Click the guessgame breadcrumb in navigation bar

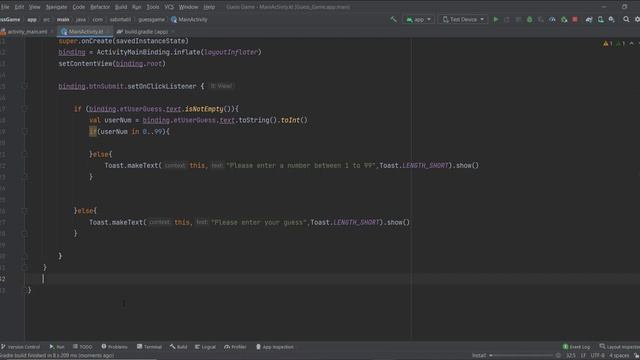pos(151,20)
